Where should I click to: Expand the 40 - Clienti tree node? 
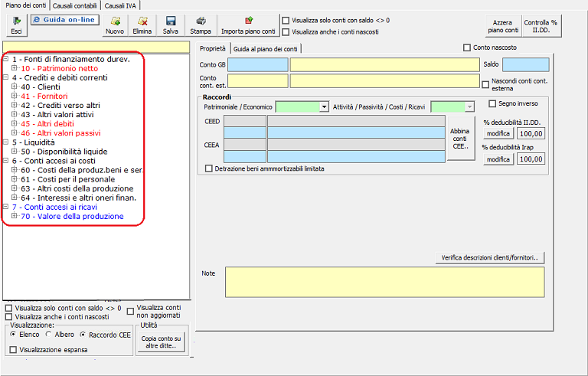15,87
